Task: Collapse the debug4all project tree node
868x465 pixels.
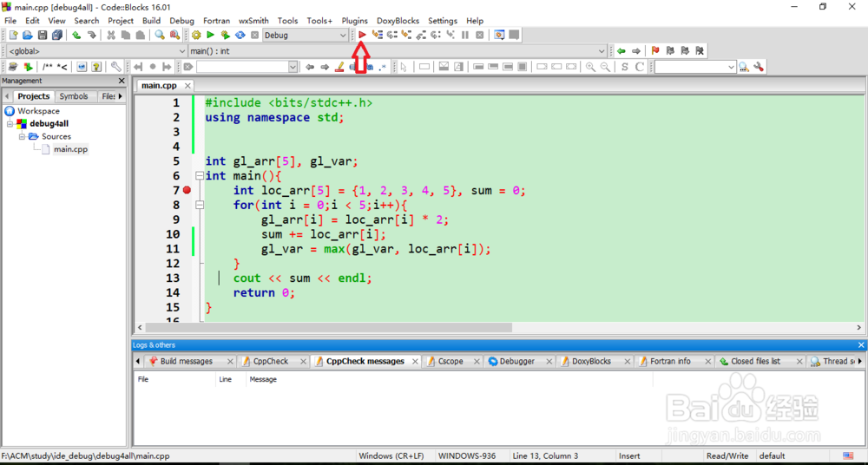Action: click(10, 123)
